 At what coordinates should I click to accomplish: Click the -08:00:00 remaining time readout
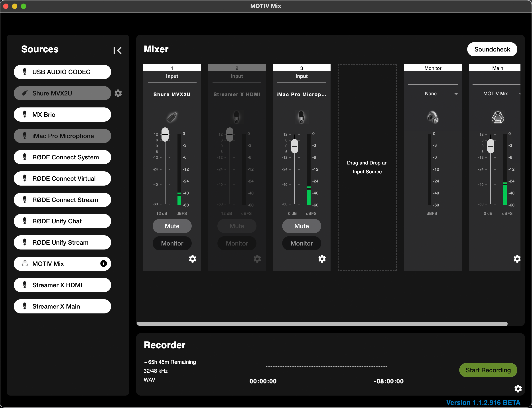point(388,381)
